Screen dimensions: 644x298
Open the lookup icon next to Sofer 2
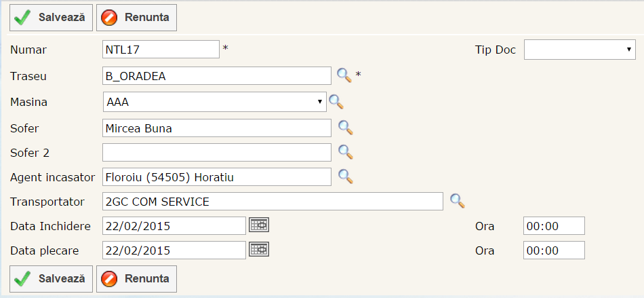(346, 151)
